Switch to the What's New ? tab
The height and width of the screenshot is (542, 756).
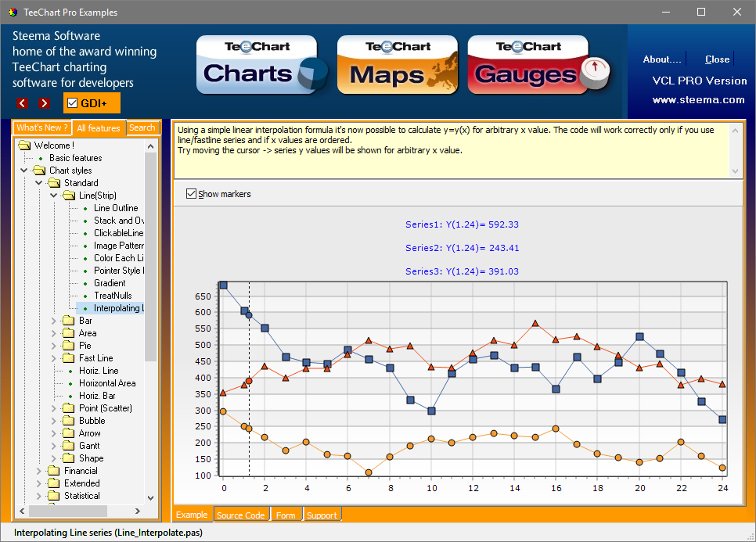pyautogui.click(x=42, y=127)
